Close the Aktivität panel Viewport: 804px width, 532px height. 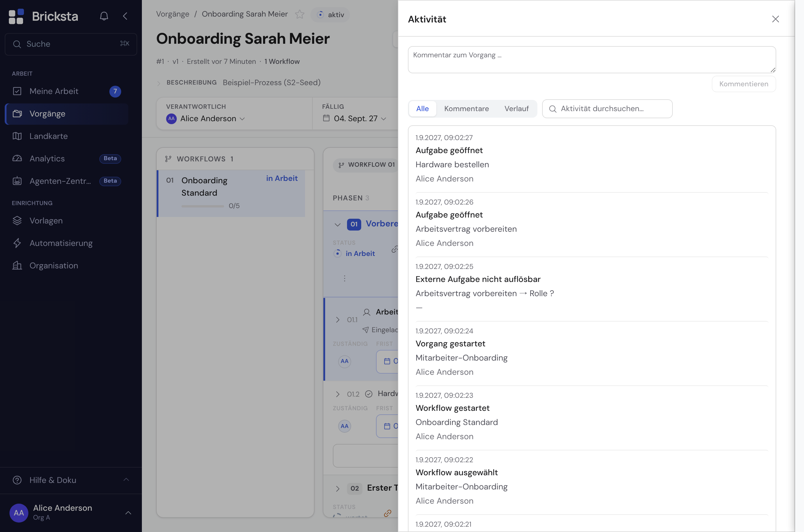point(776,19)
